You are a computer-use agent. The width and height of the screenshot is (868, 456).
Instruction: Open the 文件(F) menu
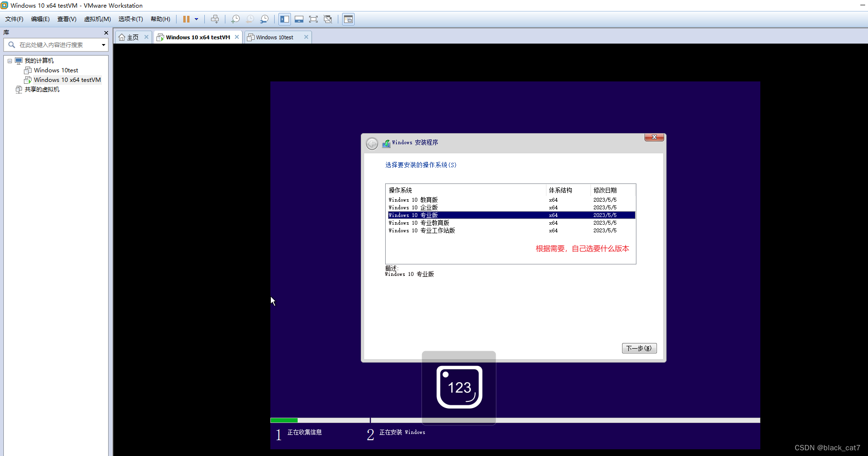click(14, 19)
